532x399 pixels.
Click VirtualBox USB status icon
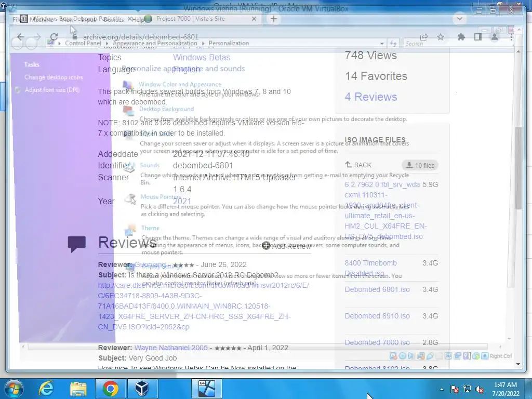[430, 356]
